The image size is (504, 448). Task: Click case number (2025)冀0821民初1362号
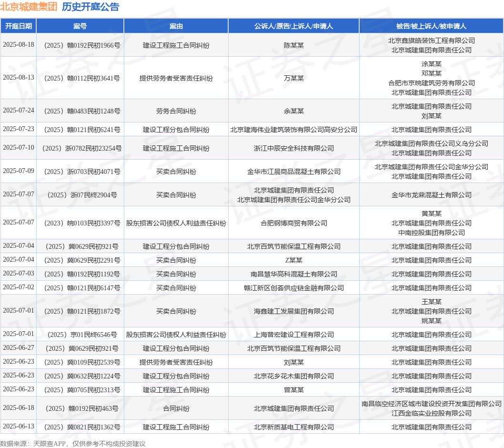click(82, 427)
